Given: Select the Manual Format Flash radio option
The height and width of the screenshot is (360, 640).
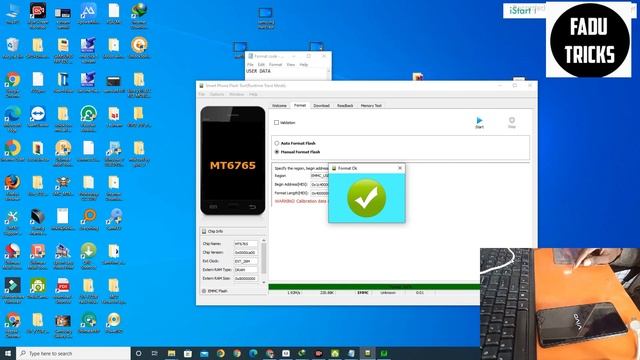Looking at the screenshot, I should (277, 152).
